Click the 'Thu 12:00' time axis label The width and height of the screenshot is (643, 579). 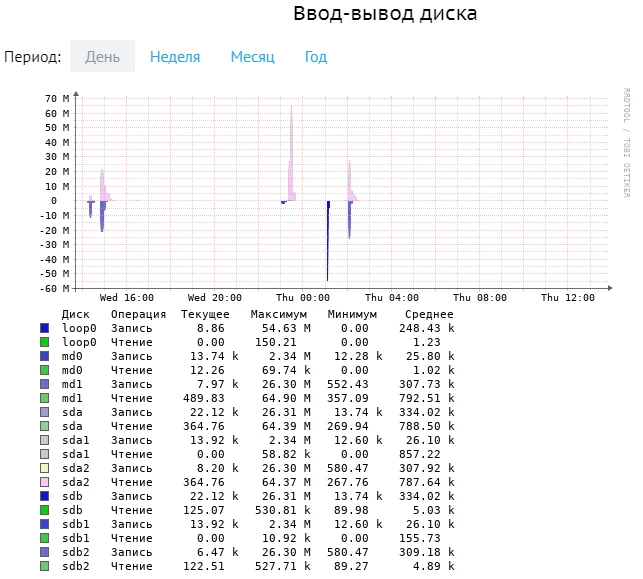pyautogui.click(x=568, y=298)
